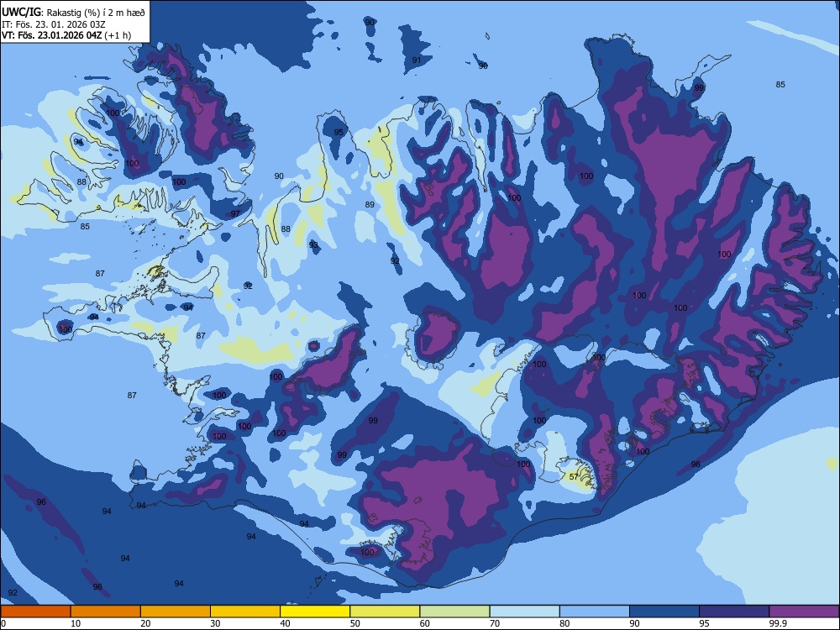Click the init time 'IT: Fös. 23. 01. 2026 03Z'
This screenshot has height=630, width=840.
[54, 24]
